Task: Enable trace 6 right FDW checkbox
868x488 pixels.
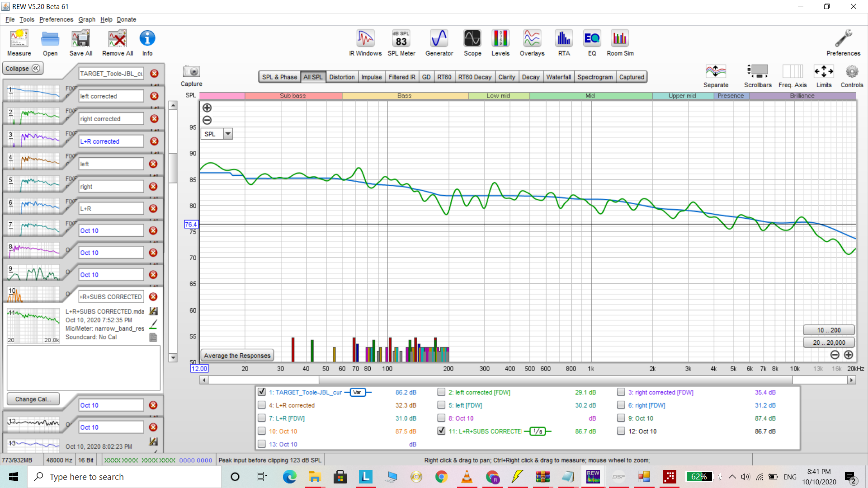Action: [x=621, y=405]
